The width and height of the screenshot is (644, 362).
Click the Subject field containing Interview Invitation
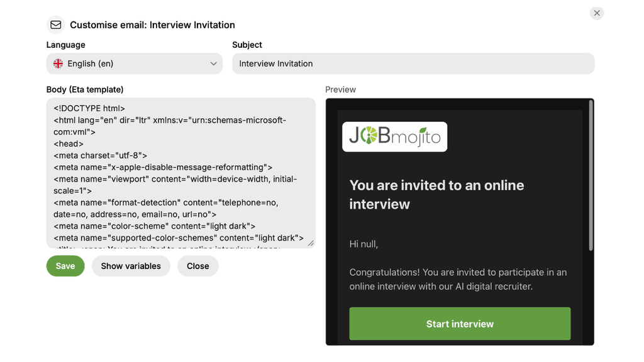coord(413,63)
